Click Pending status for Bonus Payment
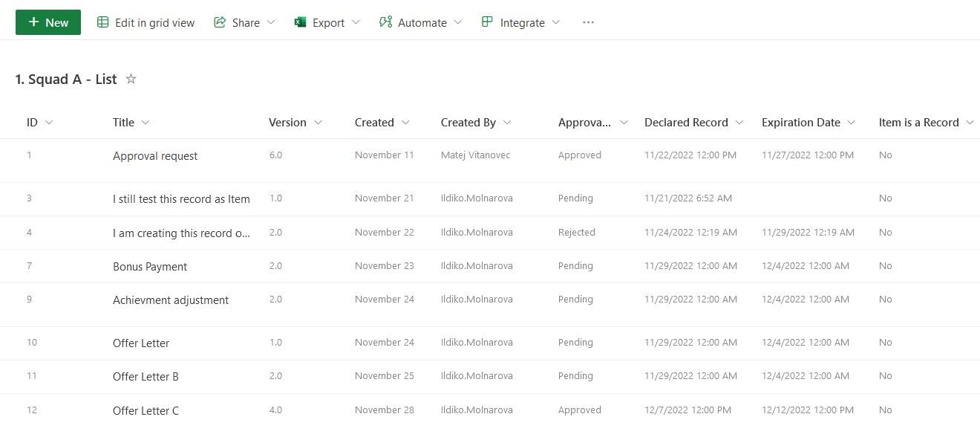The image size is (980, 440). click(575, 266)
